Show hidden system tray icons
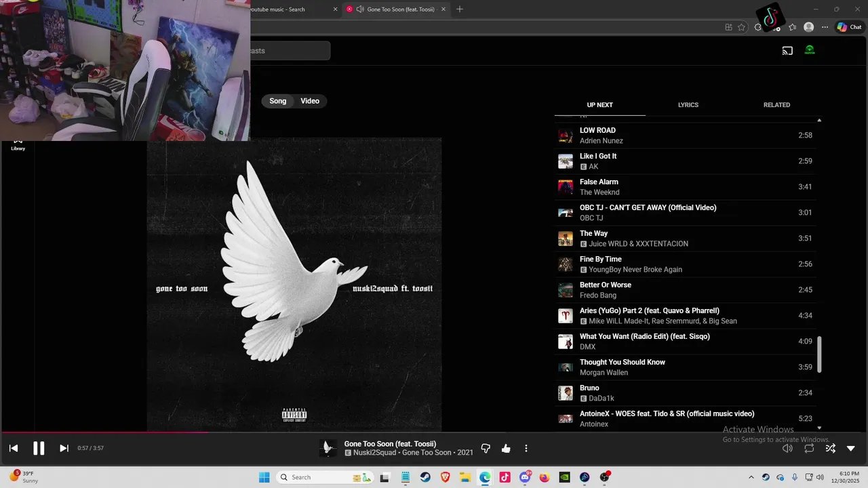This screenshot has width=868, height=488. pos(751,477)
